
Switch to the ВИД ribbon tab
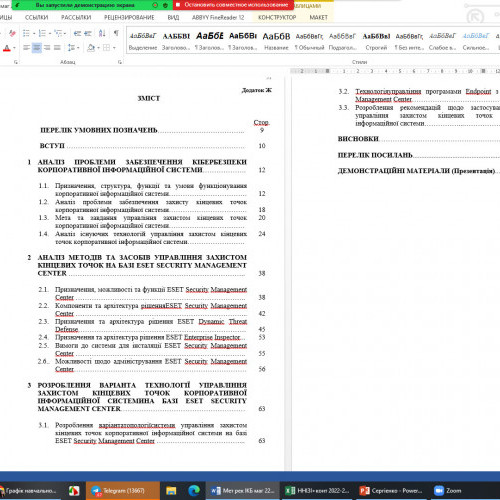point(173,17)
